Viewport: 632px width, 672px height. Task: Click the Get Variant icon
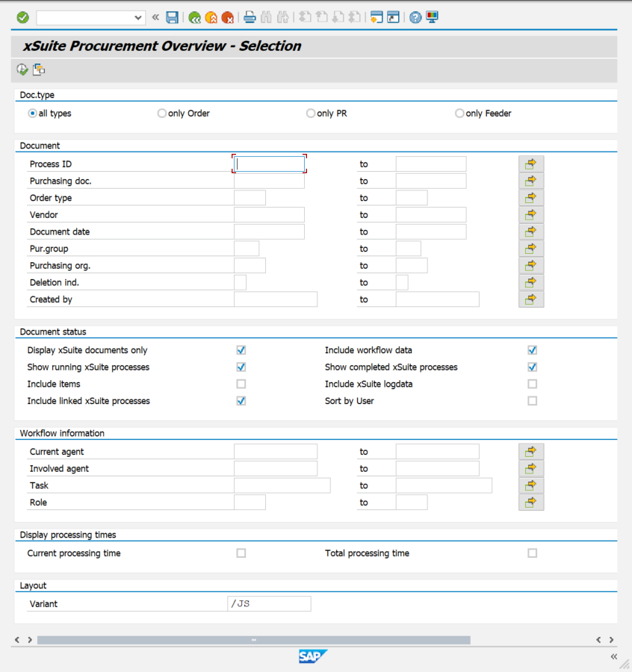(39, 69)
